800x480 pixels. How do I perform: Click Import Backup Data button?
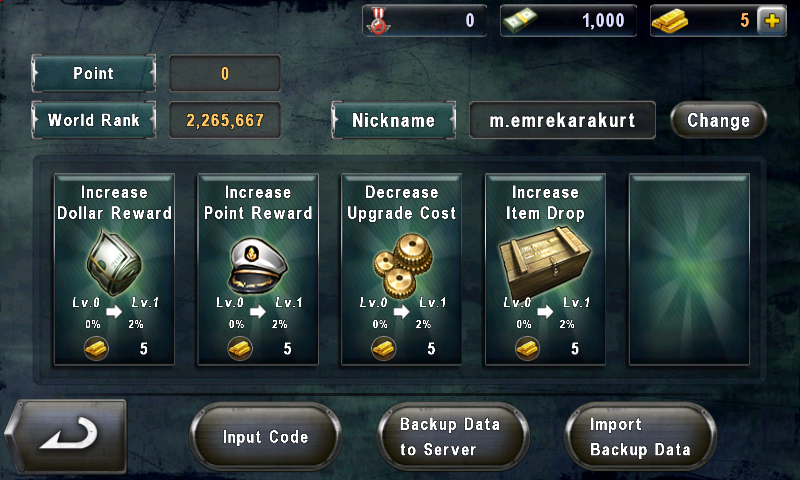pyautogui.click(x=641, y=437)
